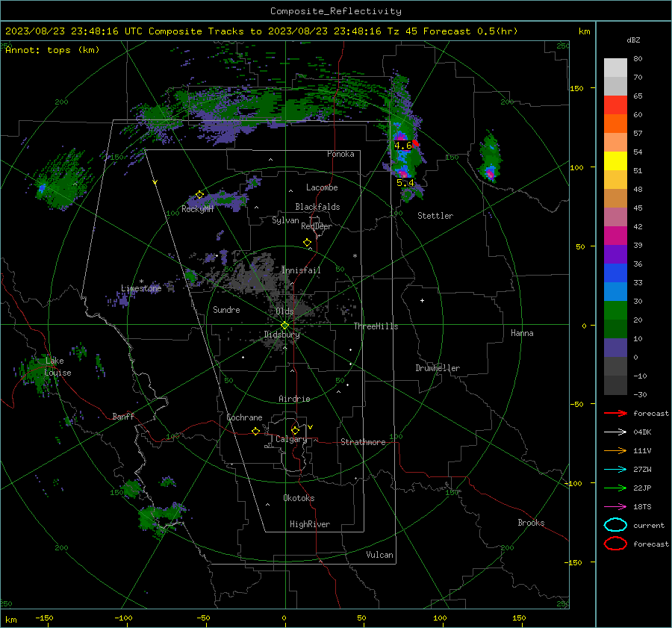Select the bright yellow dBZ color swatch
672x628 pixels.
click(x=615, y=161)
